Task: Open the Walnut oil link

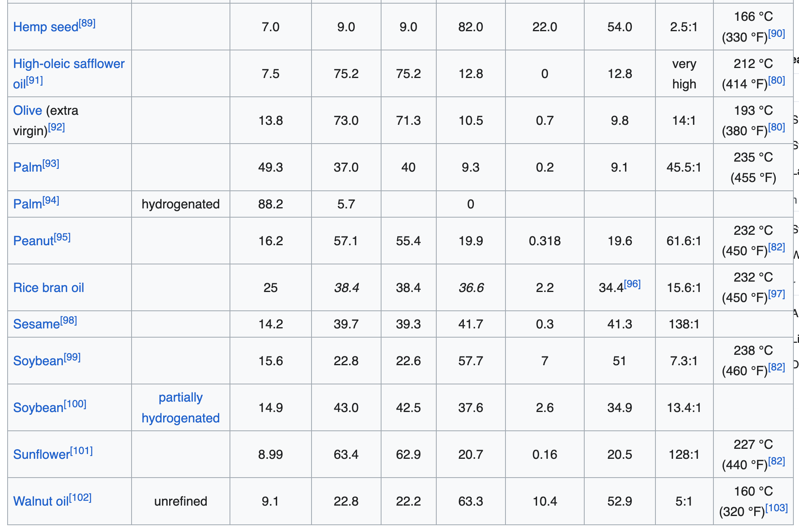Action: (41, 501)
